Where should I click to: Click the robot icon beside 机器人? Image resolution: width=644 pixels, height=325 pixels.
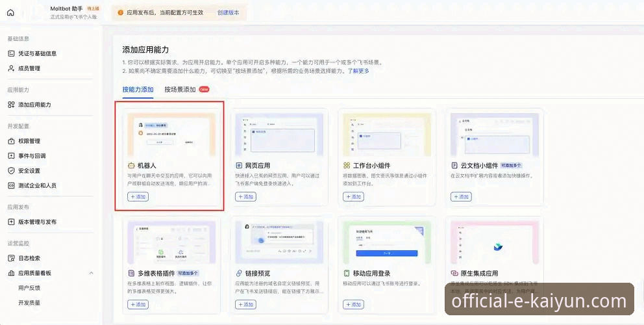[131, 165]
